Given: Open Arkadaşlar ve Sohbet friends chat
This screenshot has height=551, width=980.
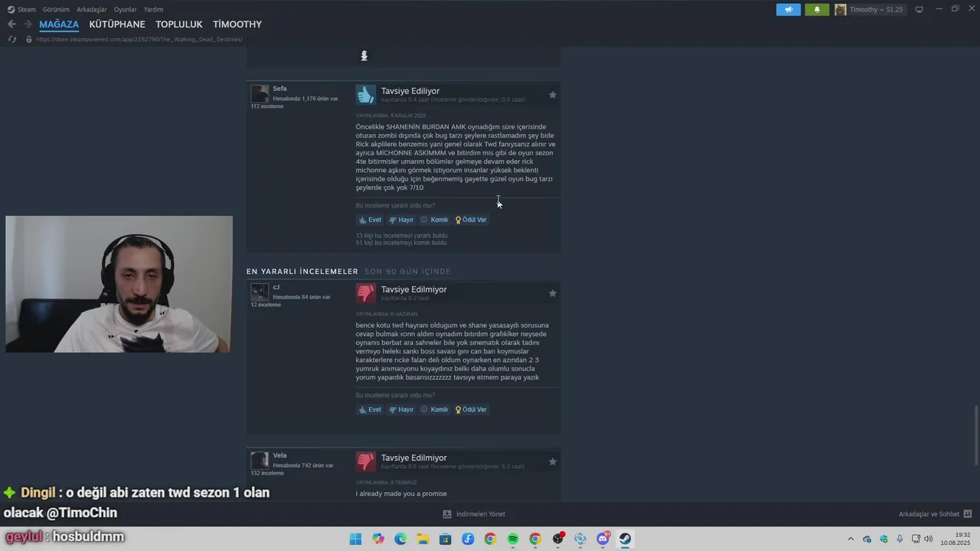Looking at the screenshot, I should (935, 514).
